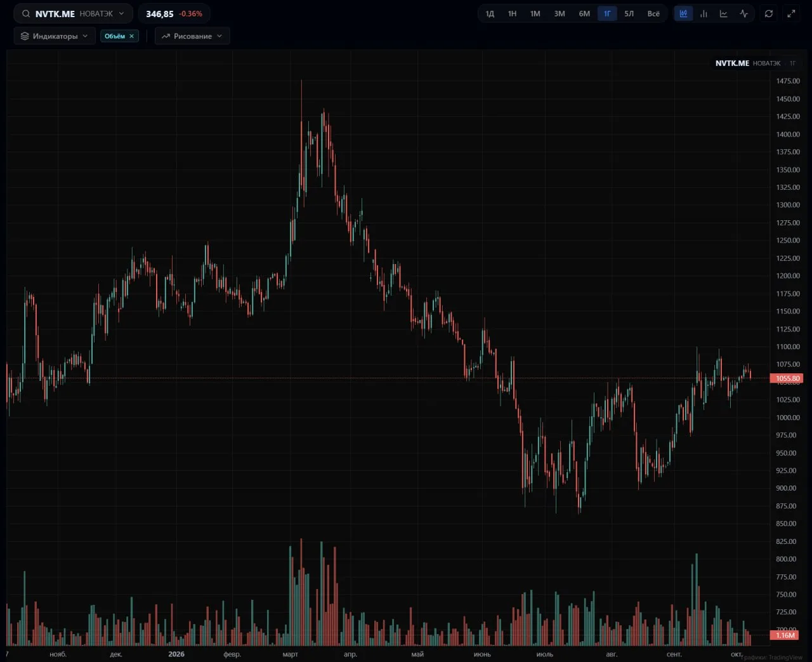The height and width of the screenshot is (662, 812).
Task: Select the 1Н timeframe
Action: pyautogui.click(x=512, y=13)
